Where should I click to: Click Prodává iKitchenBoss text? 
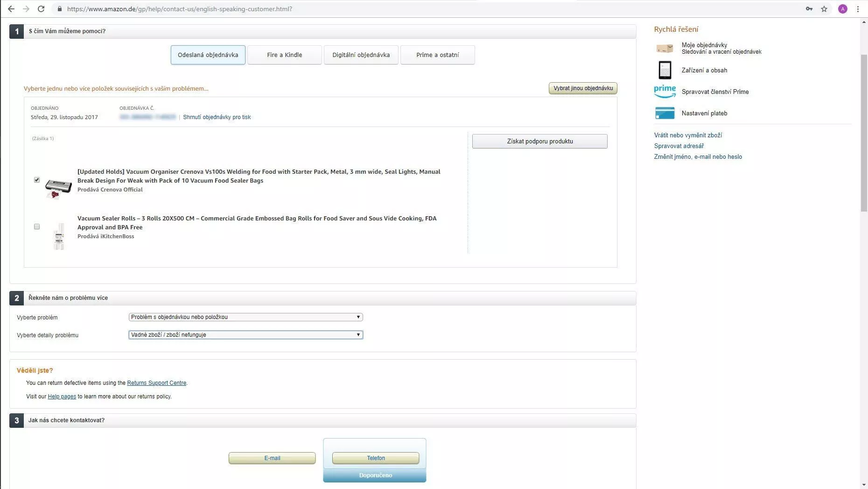[105, 236]
